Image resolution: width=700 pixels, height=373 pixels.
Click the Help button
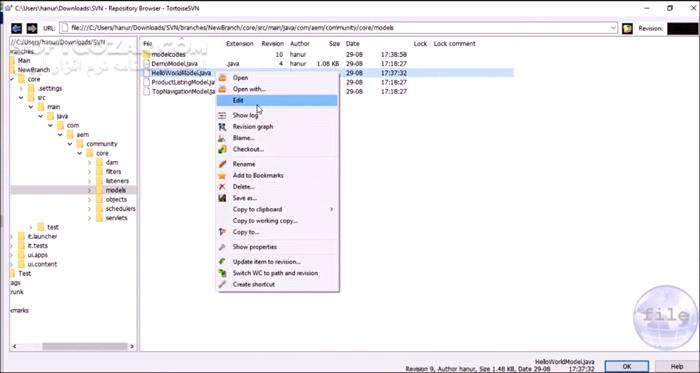pos(677,366)
